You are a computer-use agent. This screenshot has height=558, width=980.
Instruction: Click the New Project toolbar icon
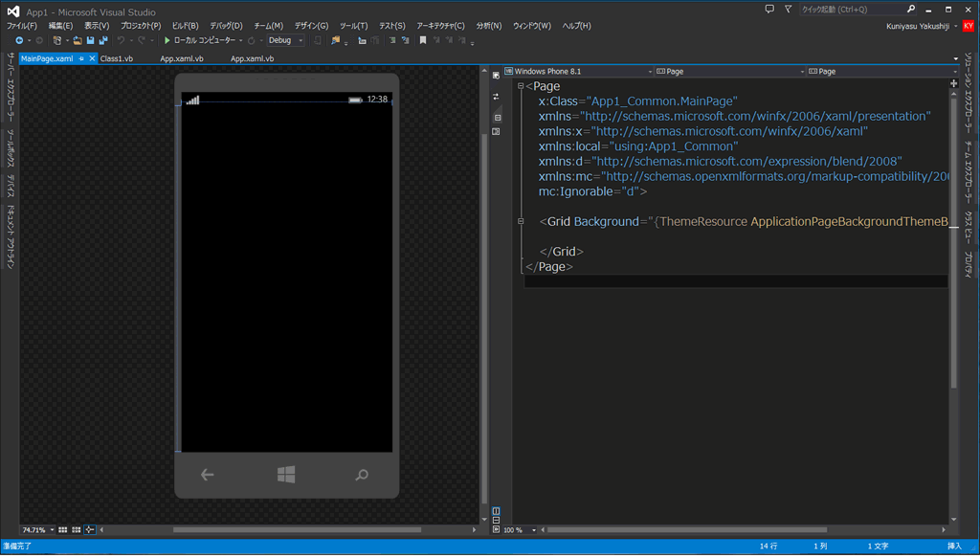[x=56, y=40]
